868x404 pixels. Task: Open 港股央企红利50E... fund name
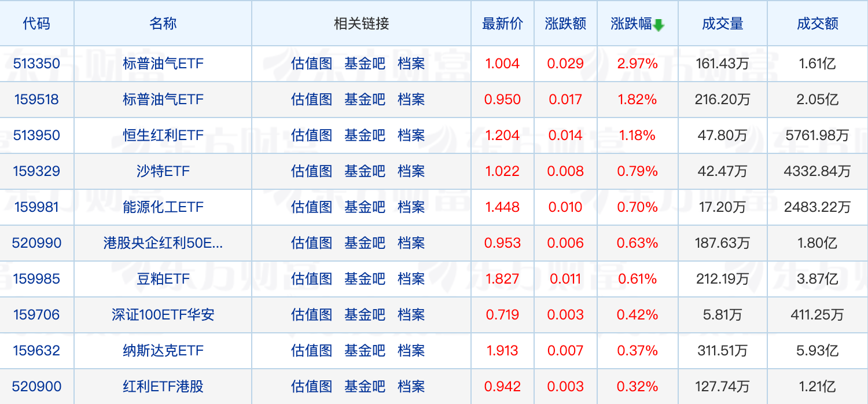coord(163,243)
